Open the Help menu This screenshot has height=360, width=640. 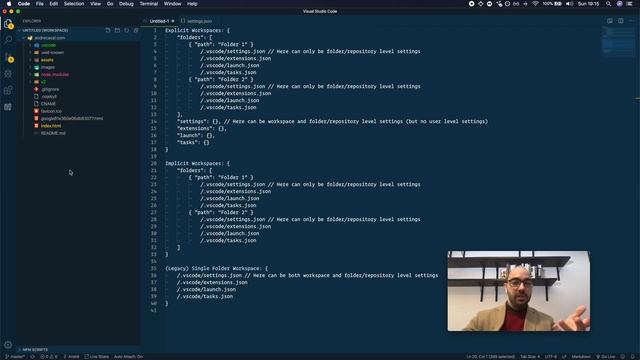click(192, 4)
